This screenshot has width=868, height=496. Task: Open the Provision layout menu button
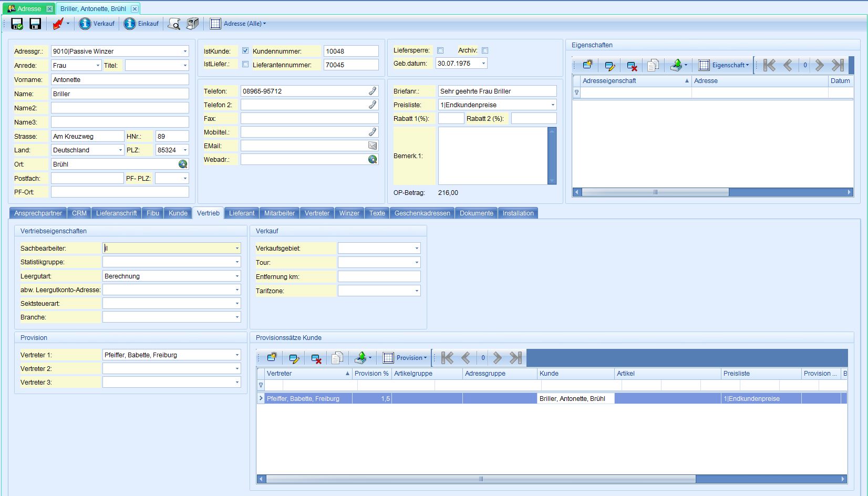pos(405,358)
